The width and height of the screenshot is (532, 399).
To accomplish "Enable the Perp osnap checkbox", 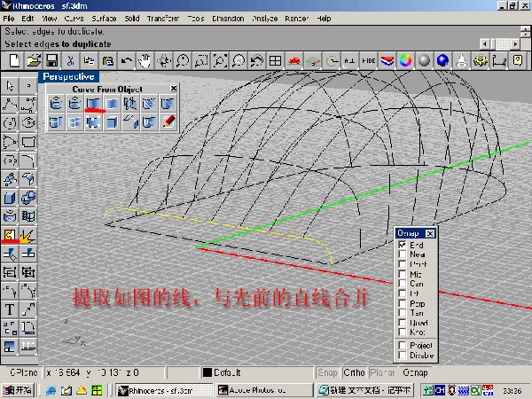I will (403, 303).
